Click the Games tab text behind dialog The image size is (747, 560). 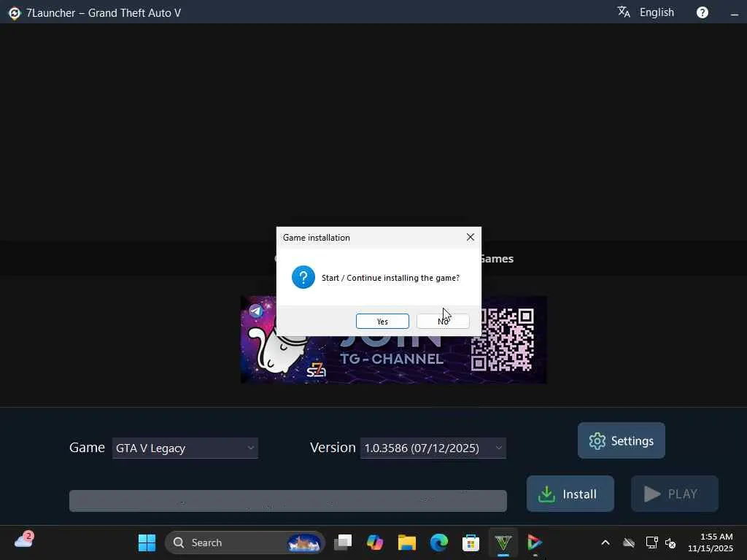click(x=498, y=259)
